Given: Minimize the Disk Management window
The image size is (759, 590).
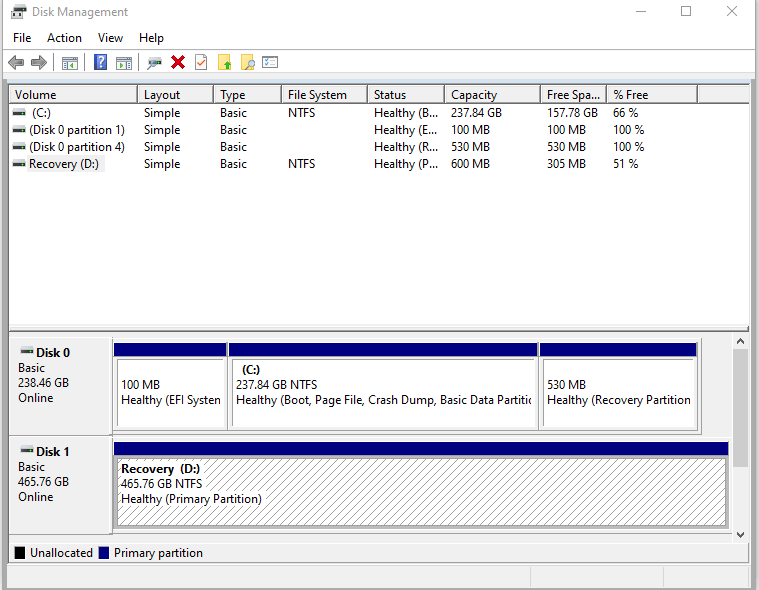Looking at the screenshot, I should pyautogui.click(x=641, y=12).
